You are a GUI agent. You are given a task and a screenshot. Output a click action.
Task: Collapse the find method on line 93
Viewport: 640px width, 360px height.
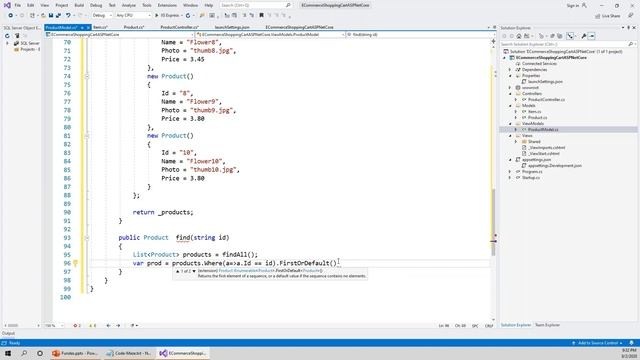click(87, 238)
